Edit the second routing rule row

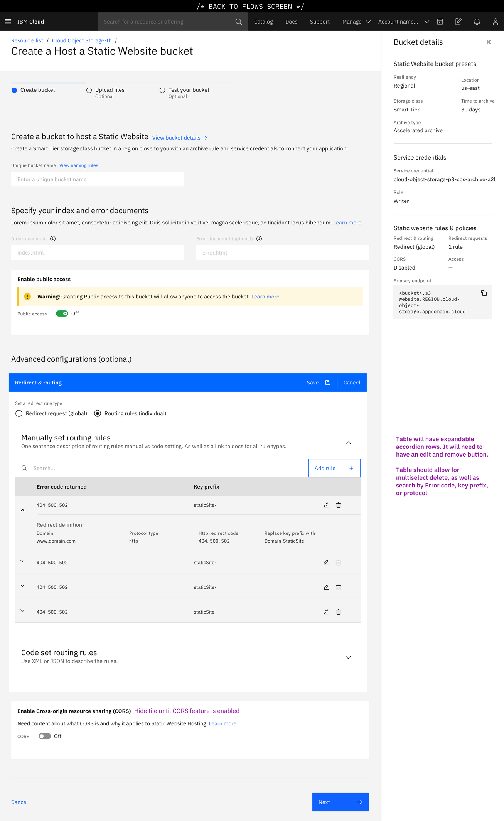(x=326, y=563)
